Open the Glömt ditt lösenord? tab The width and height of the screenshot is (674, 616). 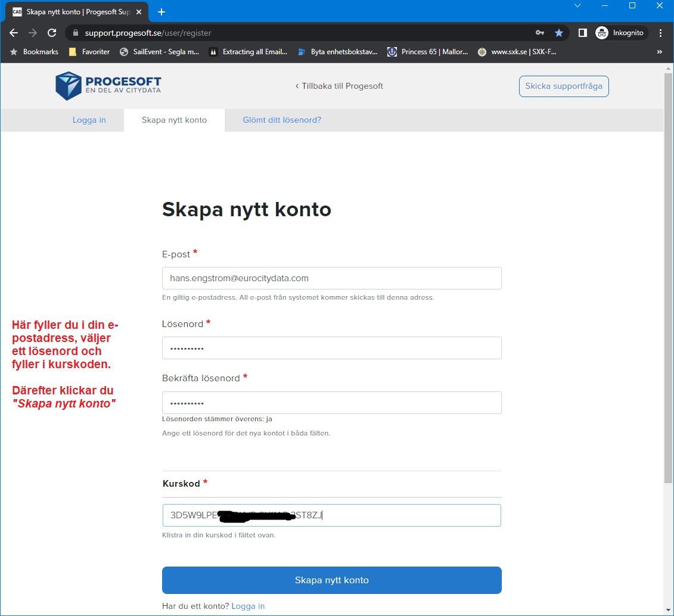tap(282, 120)
